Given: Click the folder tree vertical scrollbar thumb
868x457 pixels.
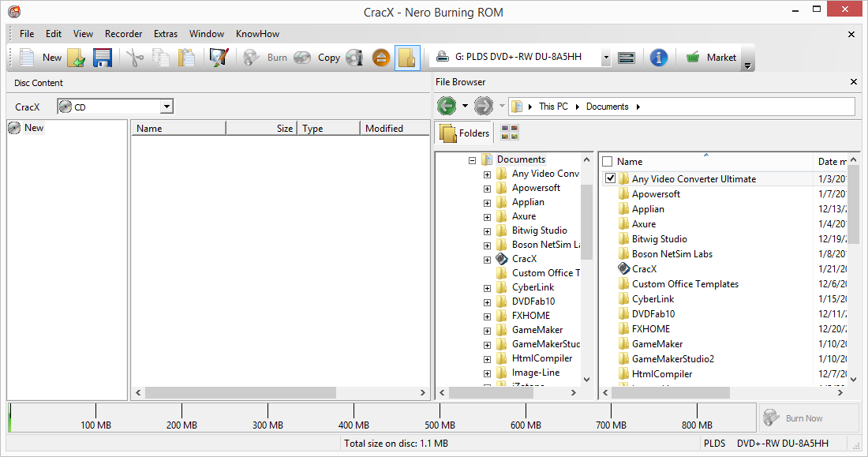Looking at the screenshot, I should click(x=587, y=222).
